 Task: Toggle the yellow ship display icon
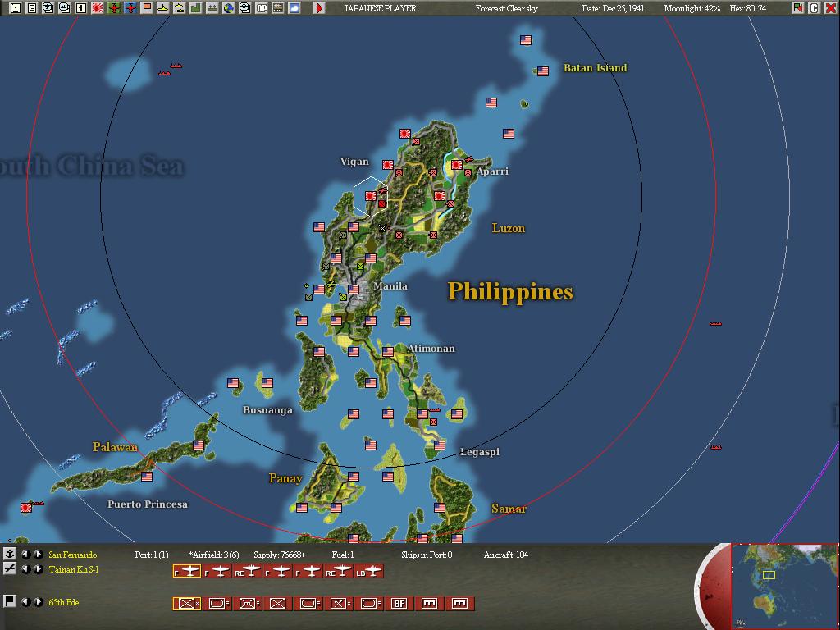pos(162,7)
